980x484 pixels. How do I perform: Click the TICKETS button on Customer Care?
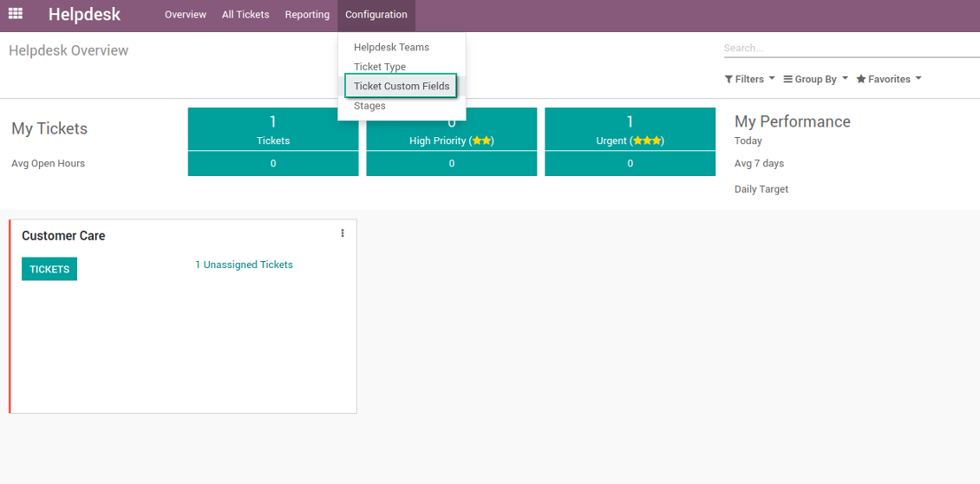(x=49, y=269)
